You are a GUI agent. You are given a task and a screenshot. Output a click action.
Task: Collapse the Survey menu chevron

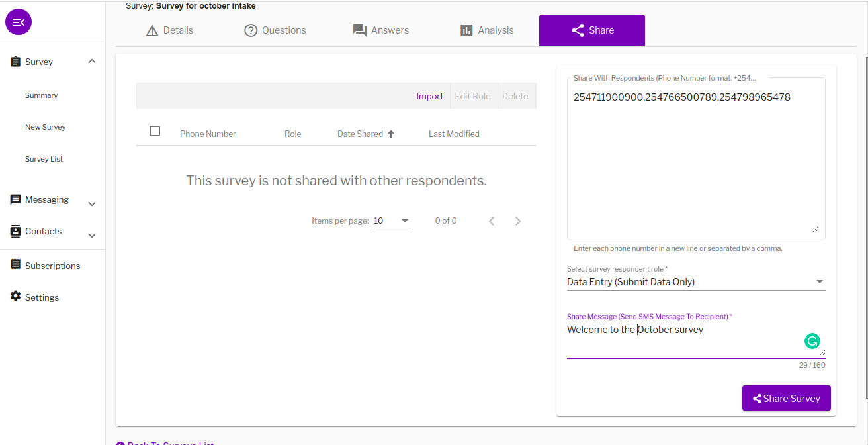point(92,61)
